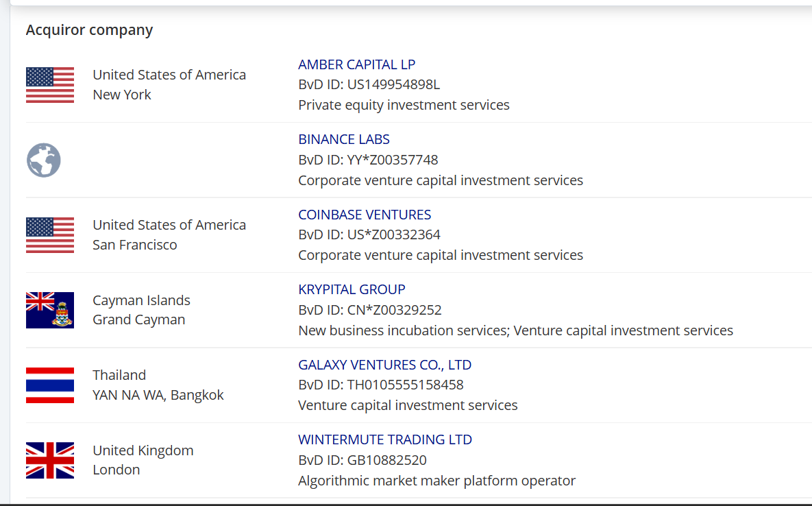Open the KRYPITAL GROUP company link
Viewport: 812px width, 506px height.
tap(352, 289)
